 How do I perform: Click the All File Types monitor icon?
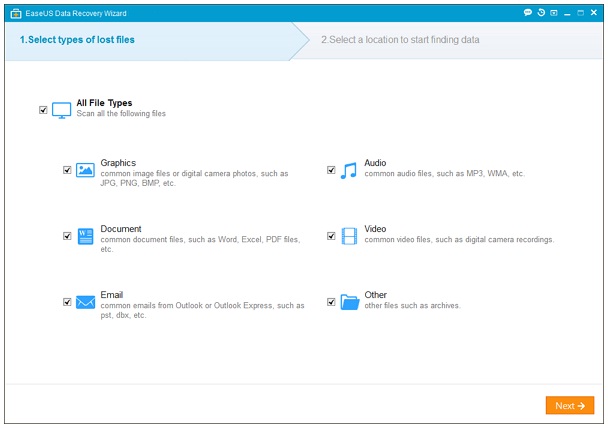click(62, 110)
